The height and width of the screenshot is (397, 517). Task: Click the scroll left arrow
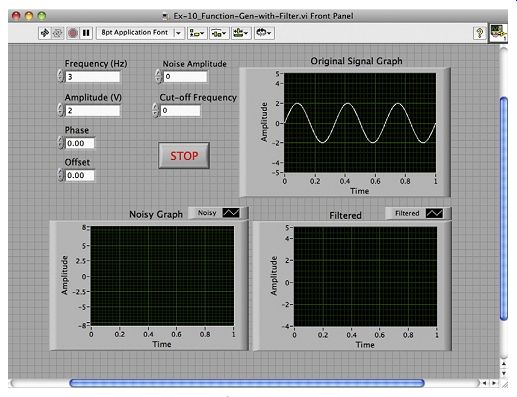pos(484,383)
